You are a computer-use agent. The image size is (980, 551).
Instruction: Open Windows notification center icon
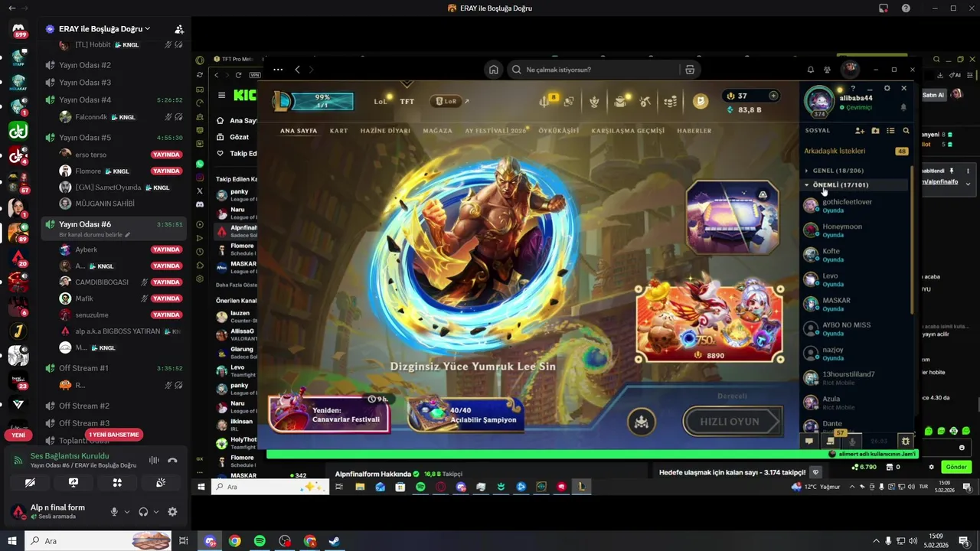(964, 541)
